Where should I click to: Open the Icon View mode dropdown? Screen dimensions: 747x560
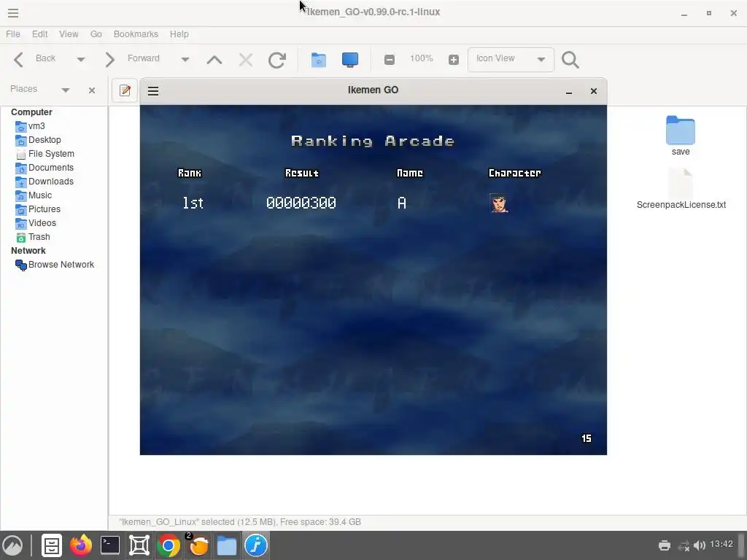coord(511,60)
